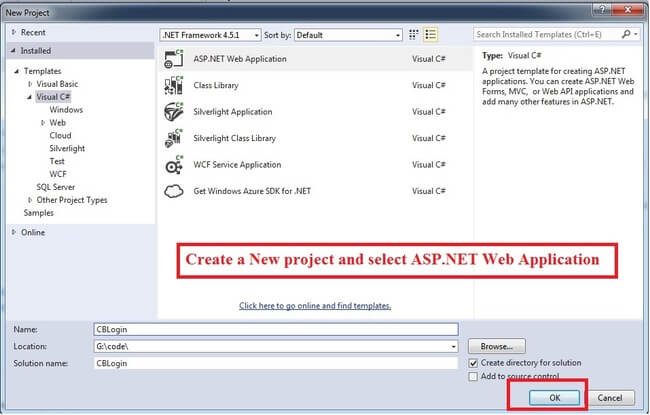Select Silverlight in the templates tree
650x415 pixels.
pos(67,148)
